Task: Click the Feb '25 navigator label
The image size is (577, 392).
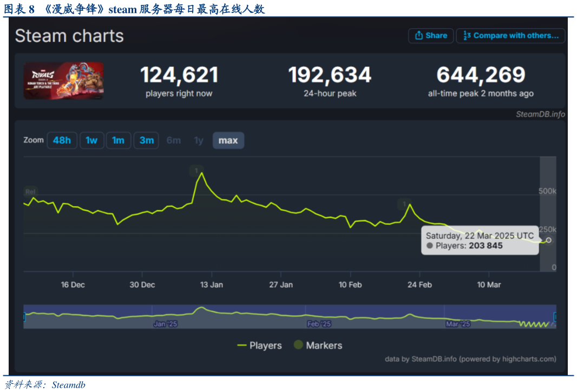Action: (x=319, y=324)
